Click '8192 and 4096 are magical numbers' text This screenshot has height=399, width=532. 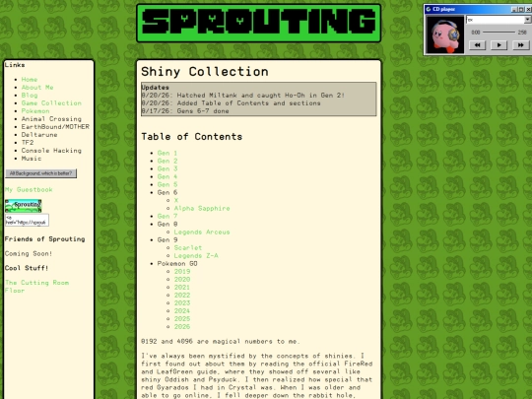tap(221, 341)
